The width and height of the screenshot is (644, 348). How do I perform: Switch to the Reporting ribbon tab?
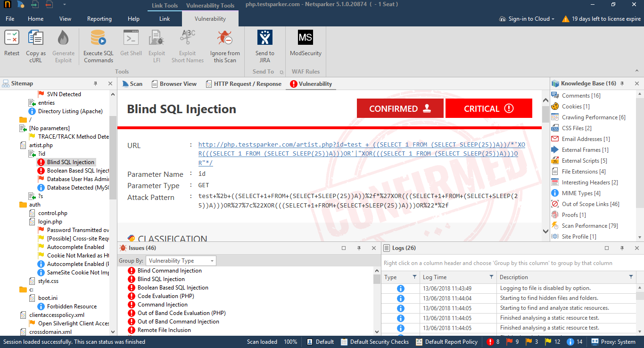click(x=99, y=19)
